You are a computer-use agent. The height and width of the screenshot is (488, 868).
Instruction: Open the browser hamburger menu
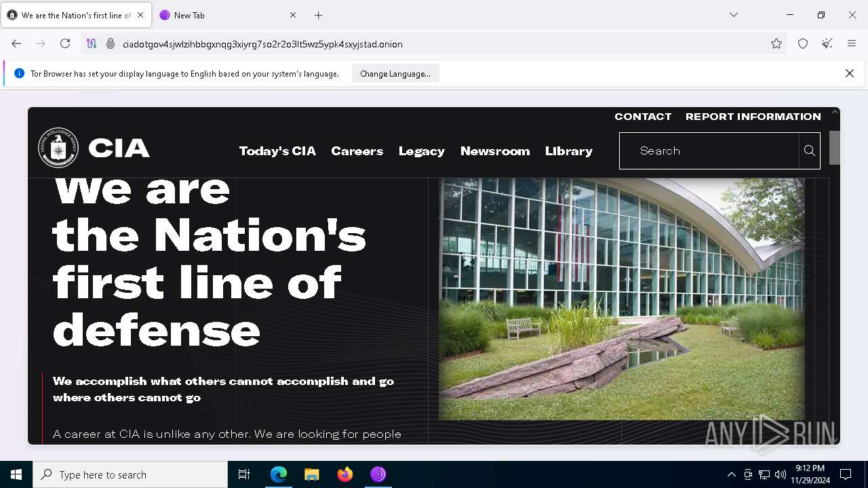[x=852, y=43]
